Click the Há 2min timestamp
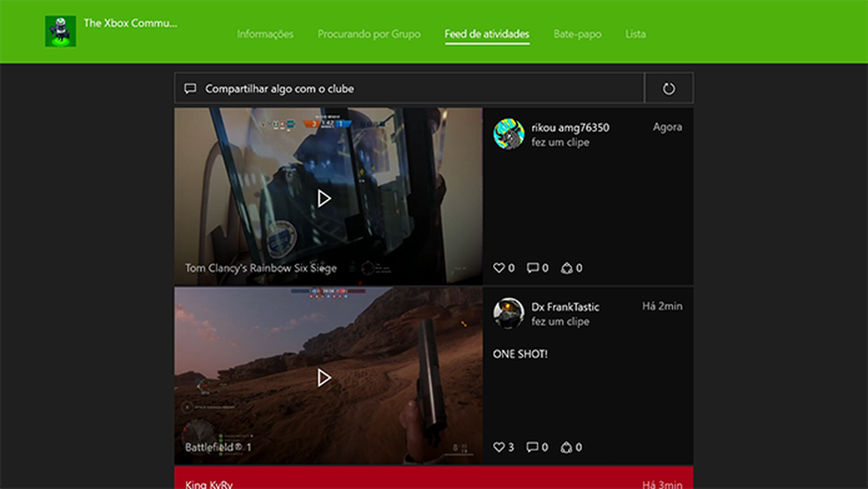868x489 pixels. pos(662,306)
